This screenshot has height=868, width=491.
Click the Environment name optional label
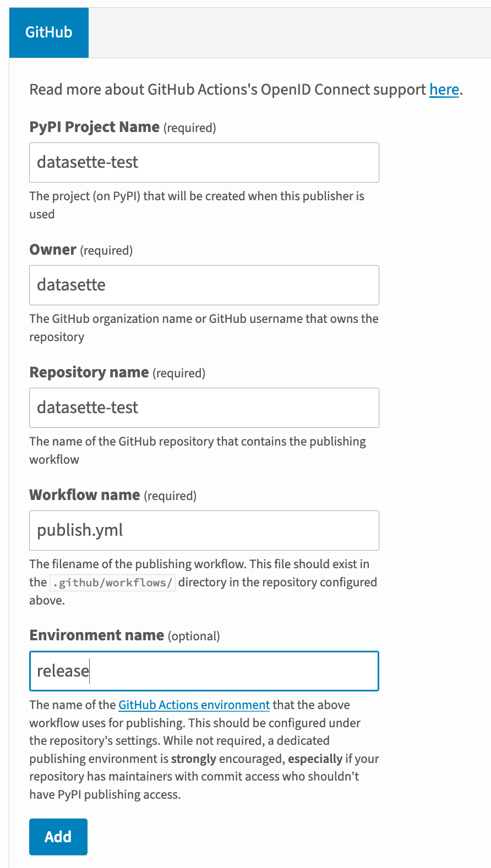pyautogui.click(x=96, y=635)
